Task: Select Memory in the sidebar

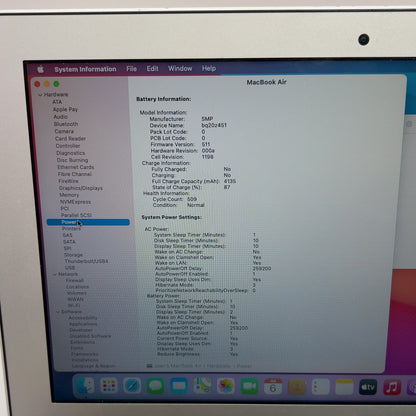Action: 69,195
